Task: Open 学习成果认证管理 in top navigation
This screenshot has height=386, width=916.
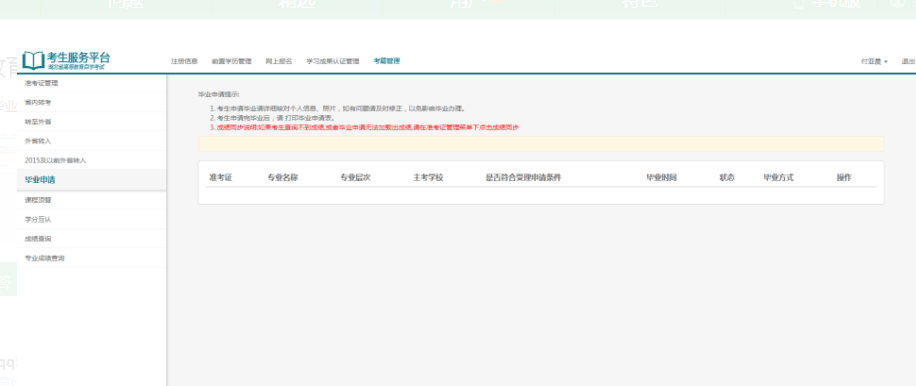Action: tap(332, 61)
